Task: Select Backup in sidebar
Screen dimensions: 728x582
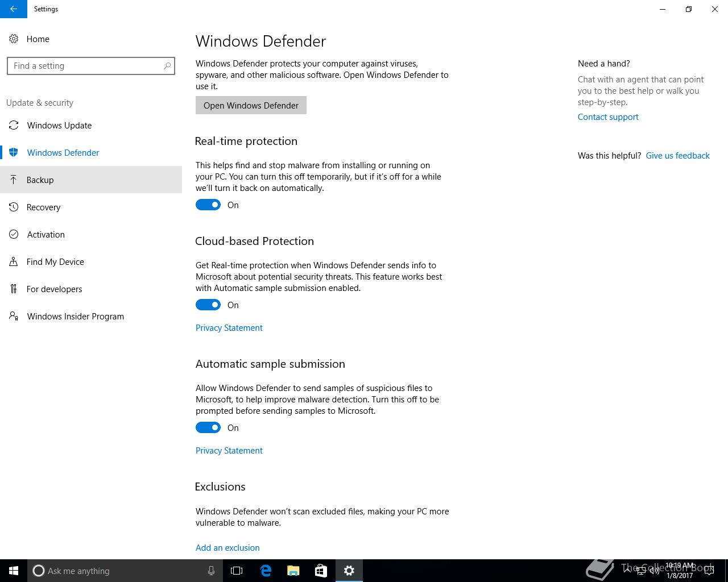Action: pyautogui.click(x=91, y=180)
